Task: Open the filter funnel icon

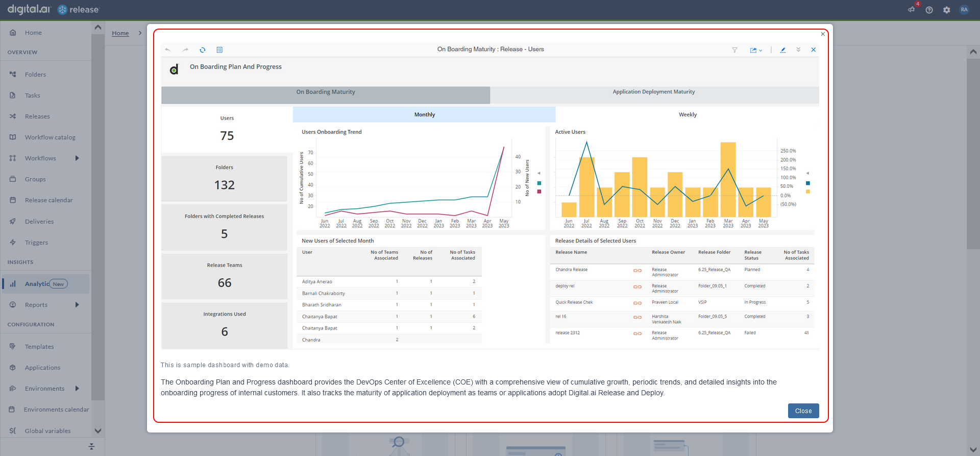Action: (x=734, y=50)
